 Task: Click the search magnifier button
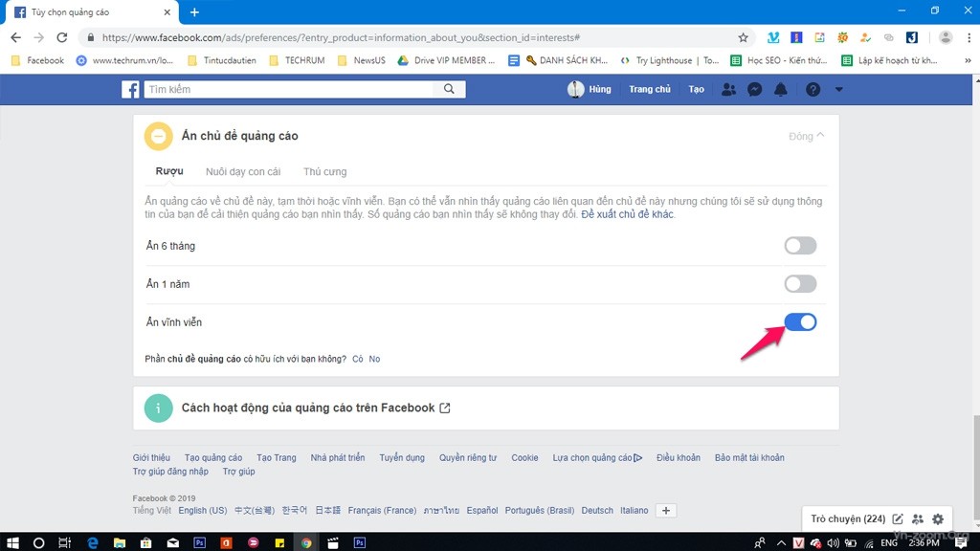(x=449, y=89)
